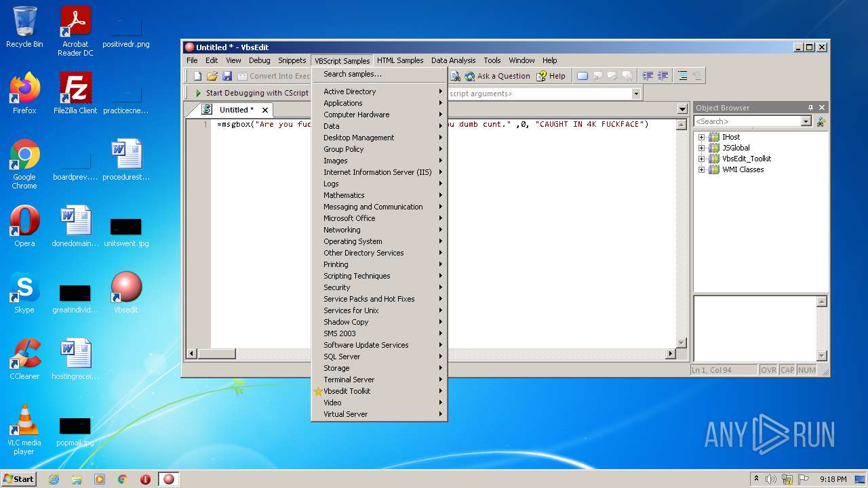Click the OVR indicator in status bar
The height and width of the screenshot is (488, 868).
(768, 370)
